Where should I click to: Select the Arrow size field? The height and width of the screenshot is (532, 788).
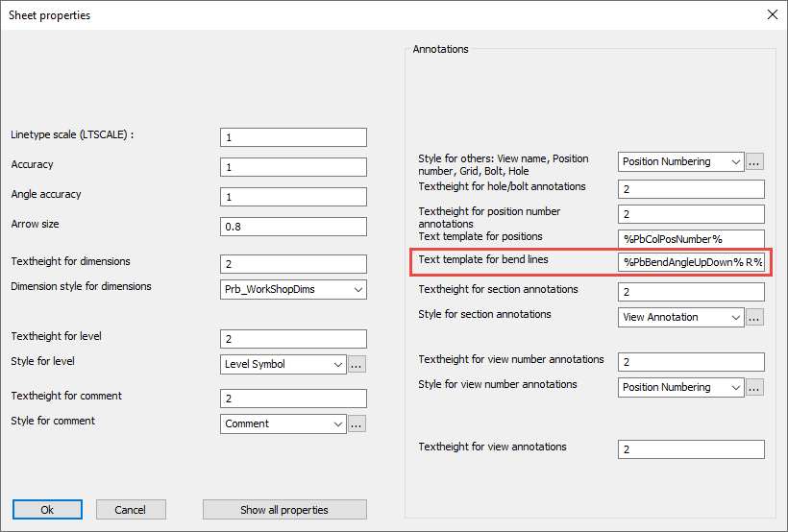pyautogui.click(x=293, y=227)
